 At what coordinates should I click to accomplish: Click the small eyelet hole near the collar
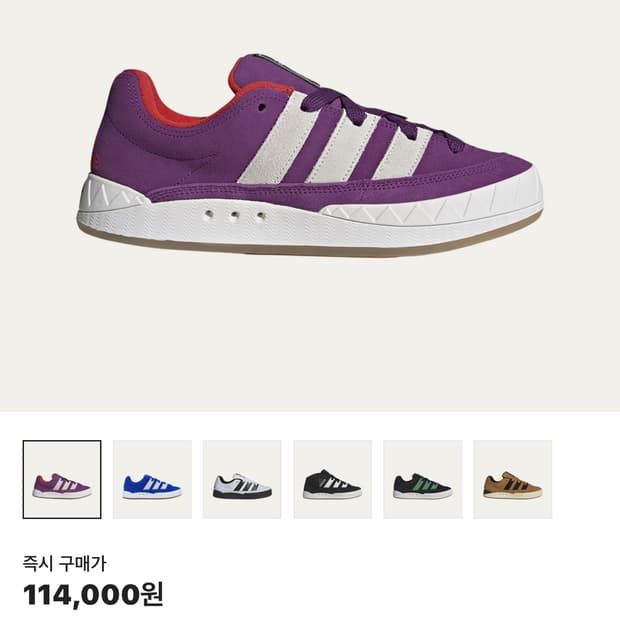point(261,107)
